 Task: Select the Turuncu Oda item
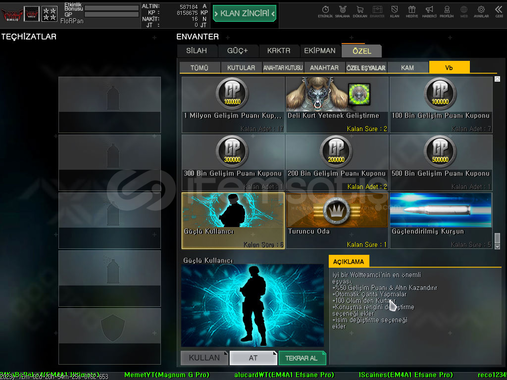337,220
